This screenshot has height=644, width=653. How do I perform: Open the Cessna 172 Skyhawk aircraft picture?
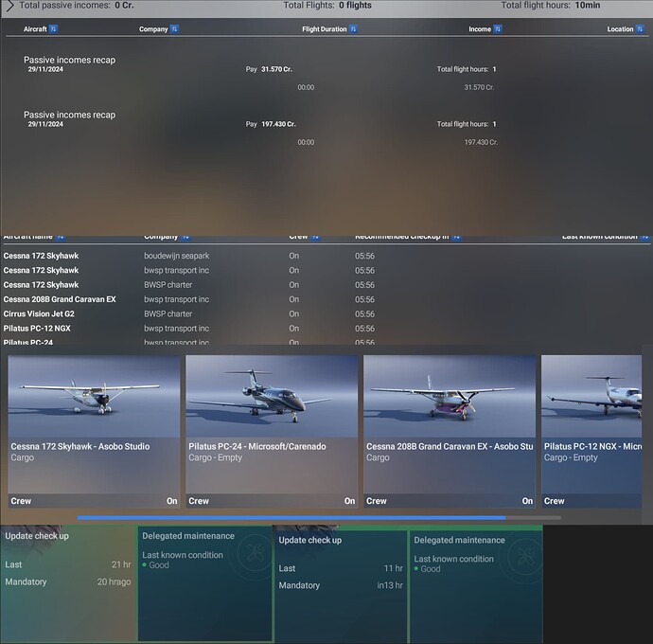pyautogui.click(x=94, y=396)
